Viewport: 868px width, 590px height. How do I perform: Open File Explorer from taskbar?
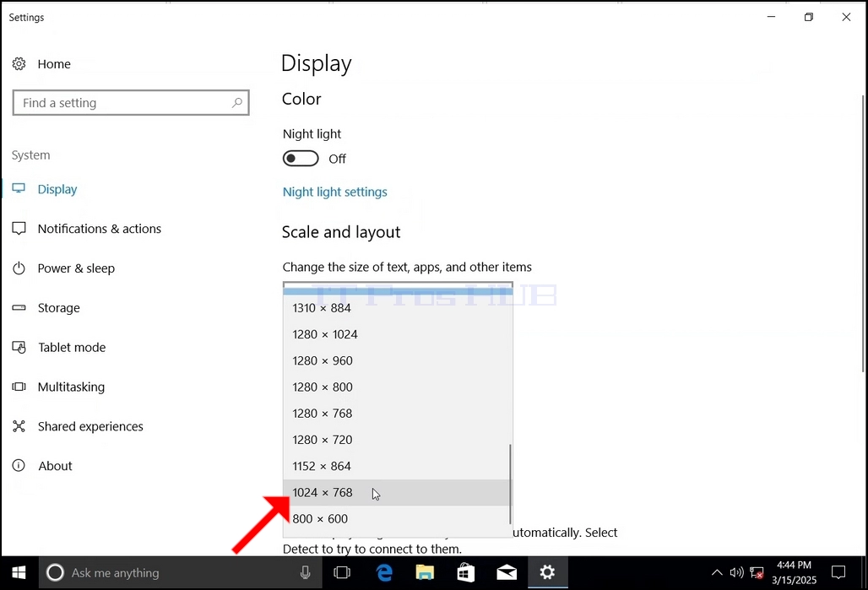tap(425, 573)
